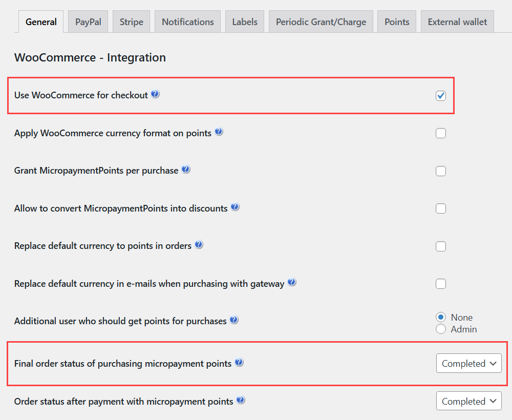Open the External wallet tab
512x420 pixels.
[457, 22]
